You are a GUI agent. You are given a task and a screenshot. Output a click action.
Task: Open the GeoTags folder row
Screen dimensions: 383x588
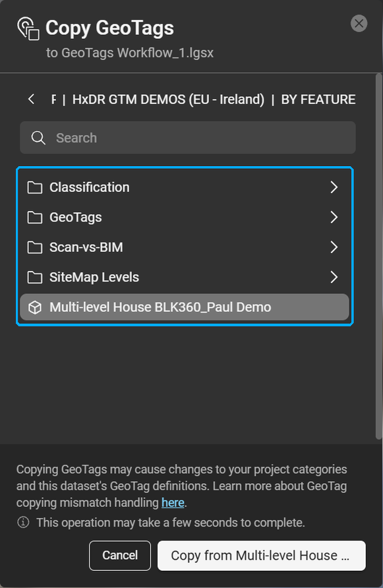pyautogui.click(x=184, y=217)
